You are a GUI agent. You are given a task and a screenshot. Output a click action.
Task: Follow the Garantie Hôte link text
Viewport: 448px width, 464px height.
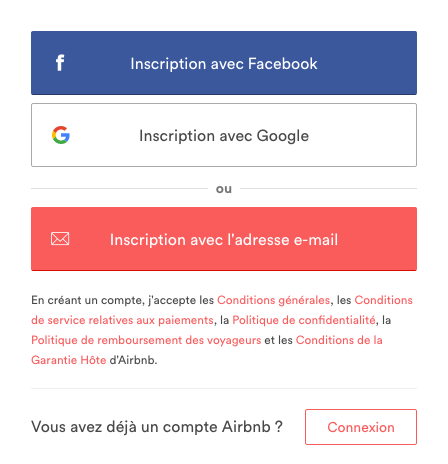[x=69, y=360]
